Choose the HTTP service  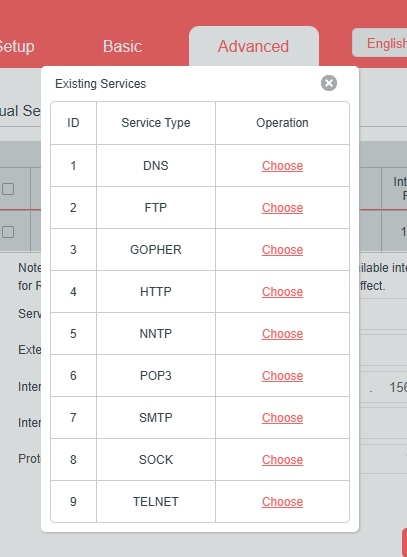pyautogui.click(x=282, y=292)
